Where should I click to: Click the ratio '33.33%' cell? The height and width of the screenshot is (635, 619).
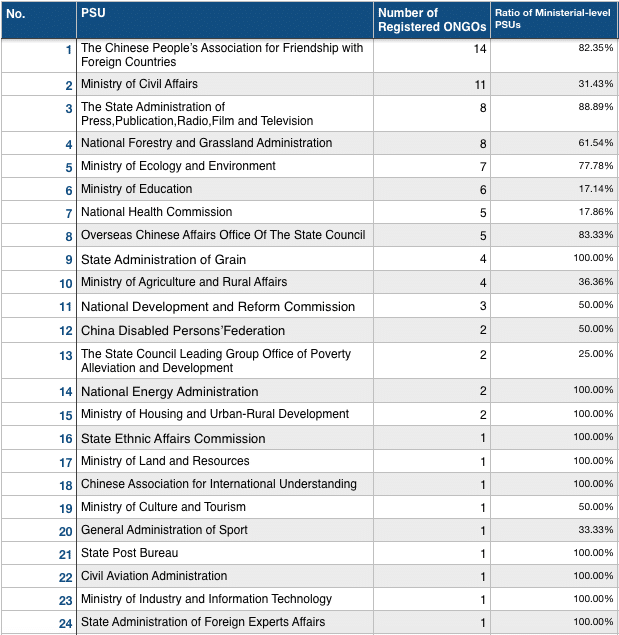coord(554,530)
